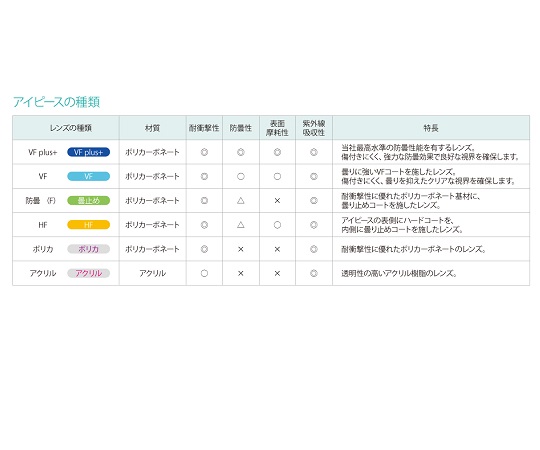Click the レンズの種類 column header
This screenshot has width=540, height=450.
(x=71, y=128)
